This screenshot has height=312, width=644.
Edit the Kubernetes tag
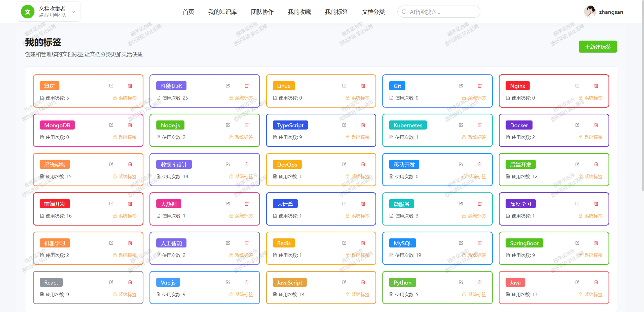461,125
